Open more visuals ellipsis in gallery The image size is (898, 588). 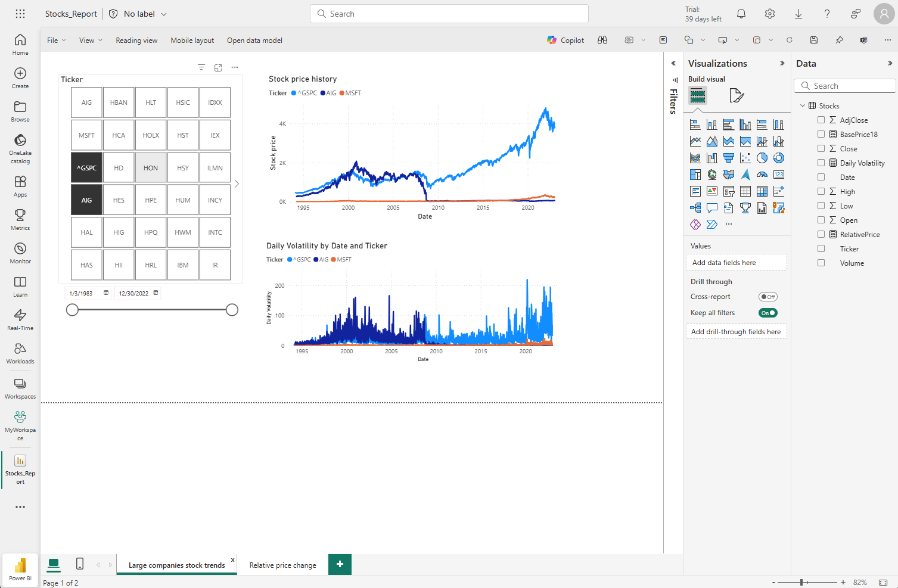(728, 225)
